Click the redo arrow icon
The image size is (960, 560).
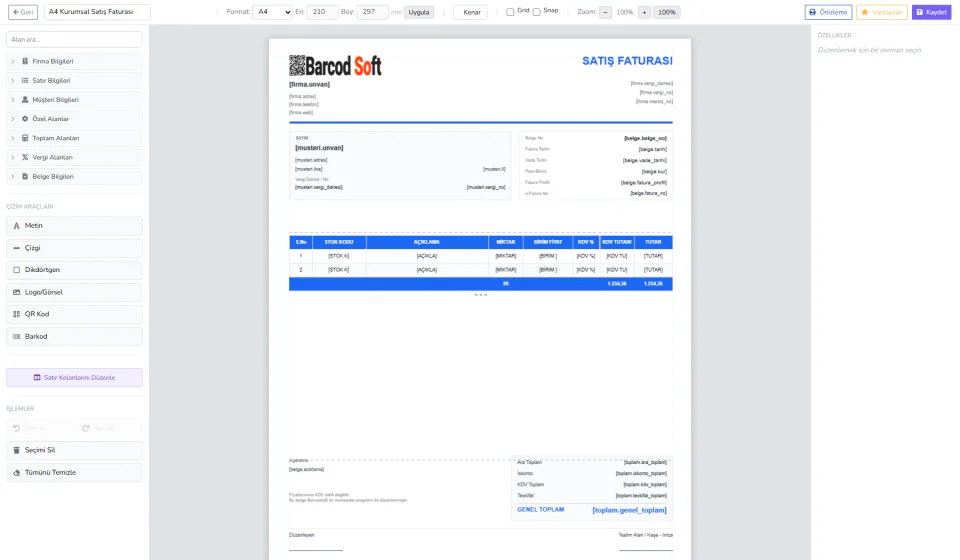pyautogui.click(x=86, y=428)
